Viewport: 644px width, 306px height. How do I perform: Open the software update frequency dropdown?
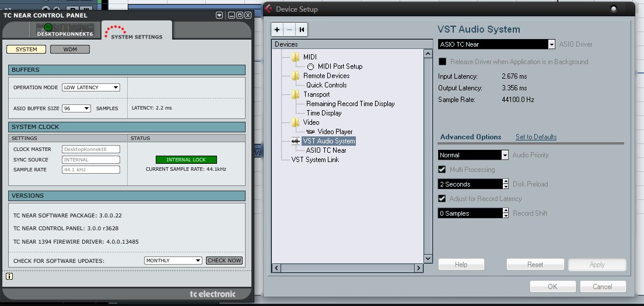point(173,261)
